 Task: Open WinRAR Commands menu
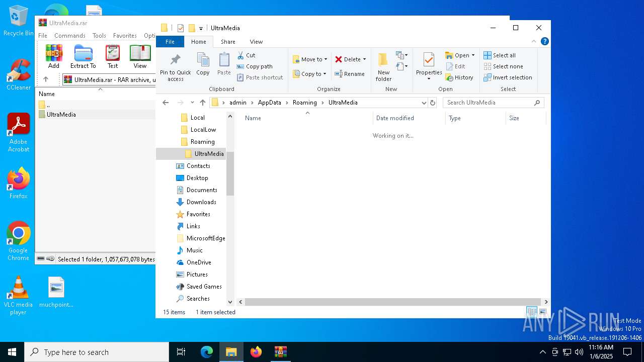tap(70, 36)
